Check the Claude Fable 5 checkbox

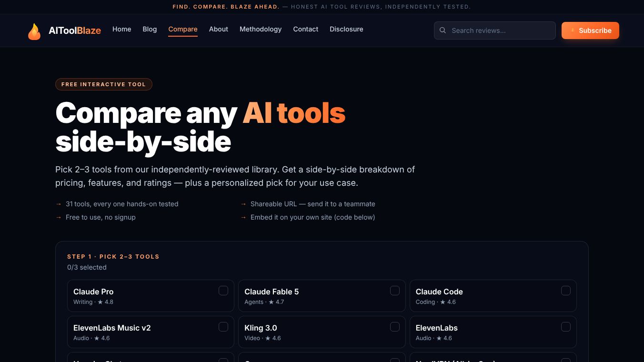pos(395,291)
